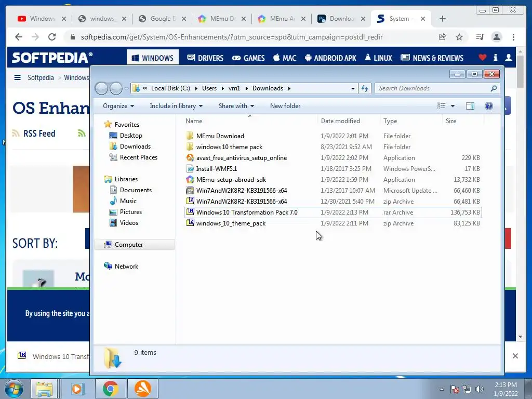Viewport: 532px width, 399px height.
Task: Expand the arrow after Downloads in breadcrumb
Action: pyautogui.click(x=289, y=88)
